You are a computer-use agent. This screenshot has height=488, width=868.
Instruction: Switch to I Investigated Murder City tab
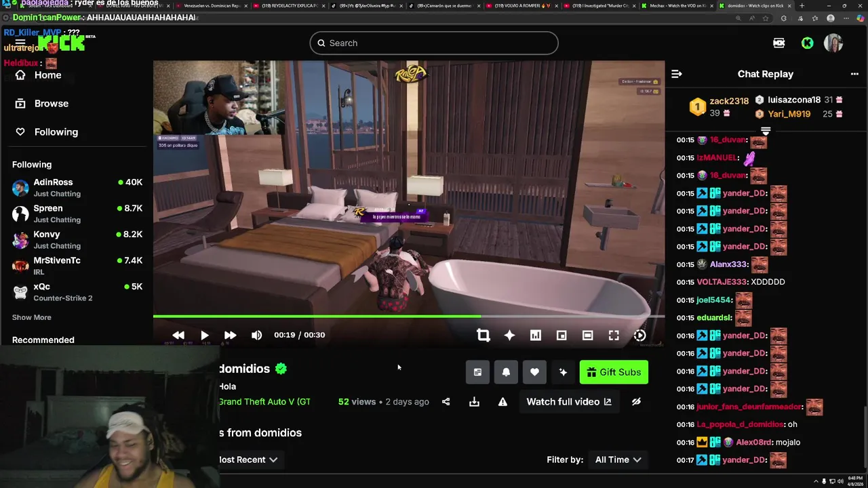(x=599, y=5)
